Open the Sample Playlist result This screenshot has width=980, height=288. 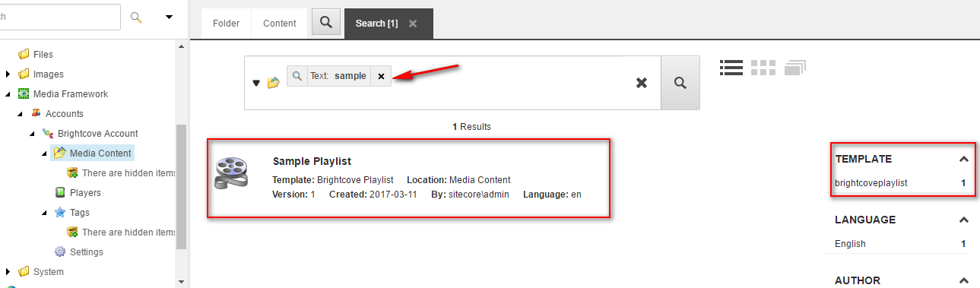pyautogui.click(x=312, y=161)
